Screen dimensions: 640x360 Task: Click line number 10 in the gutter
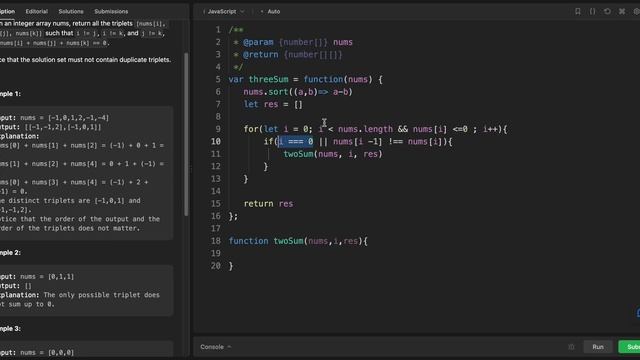click(x=216, y=142)
